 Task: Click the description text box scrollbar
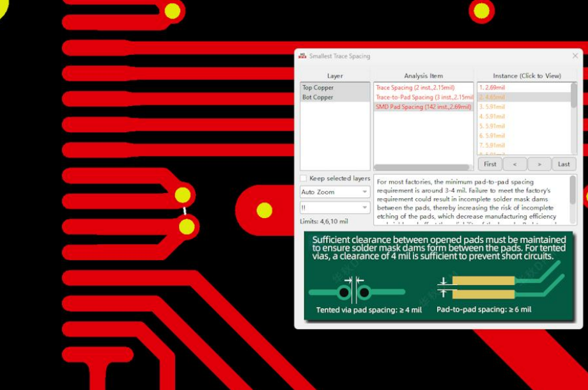573,192
